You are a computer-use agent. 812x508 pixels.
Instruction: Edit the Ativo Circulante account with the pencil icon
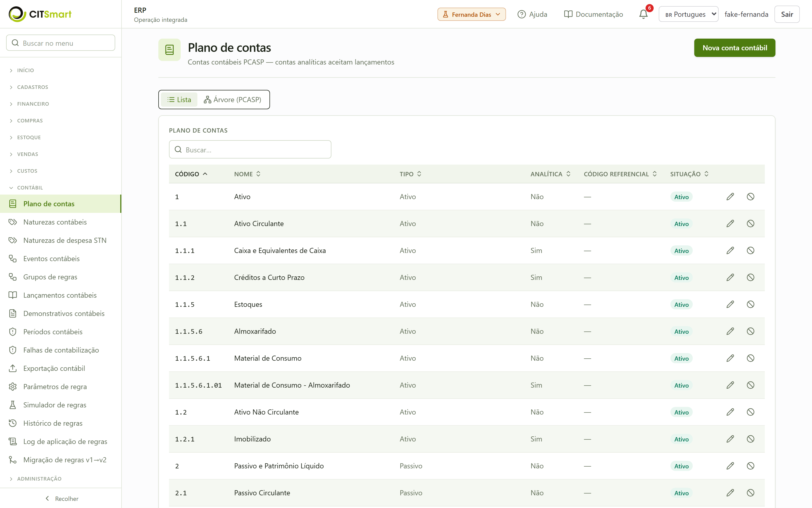click(x=730, y=224)
